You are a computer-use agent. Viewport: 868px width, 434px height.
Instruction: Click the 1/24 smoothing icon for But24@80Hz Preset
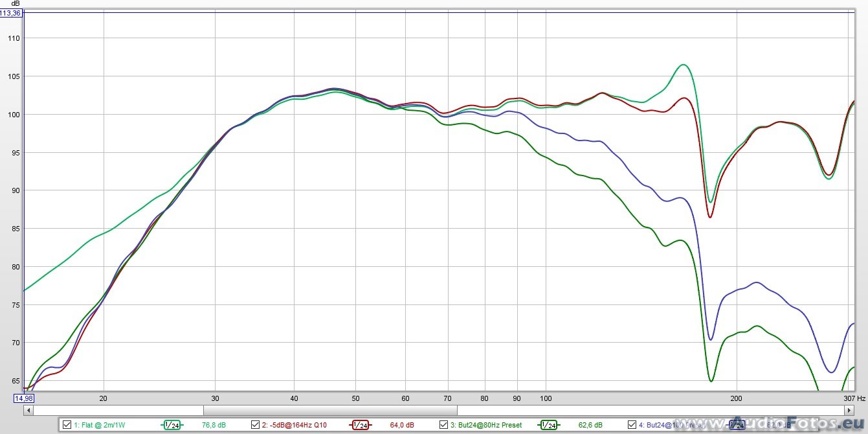click(548, 425)
